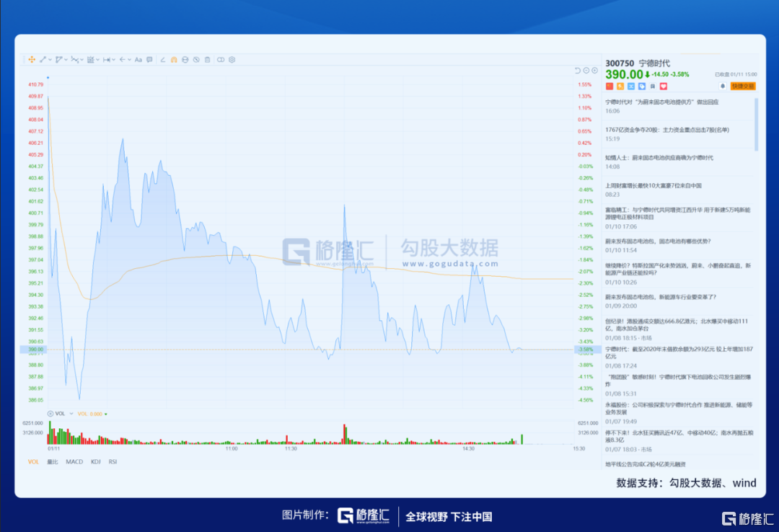Close the VOL indicator with circle-x icon

50,414
